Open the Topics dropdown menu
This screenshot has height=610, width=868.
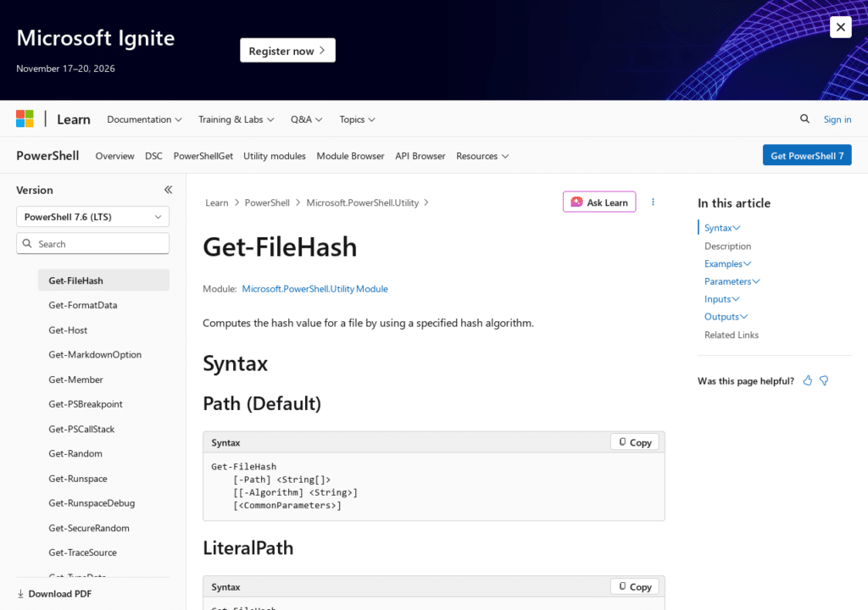click(x=357, y=119)
